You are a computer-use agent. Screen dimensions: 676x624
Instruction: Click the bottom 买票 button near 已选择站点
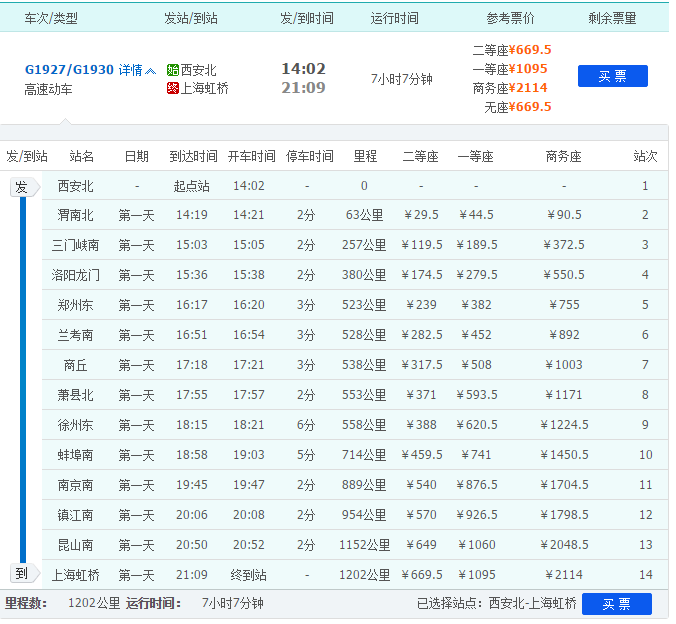(617, 604)
